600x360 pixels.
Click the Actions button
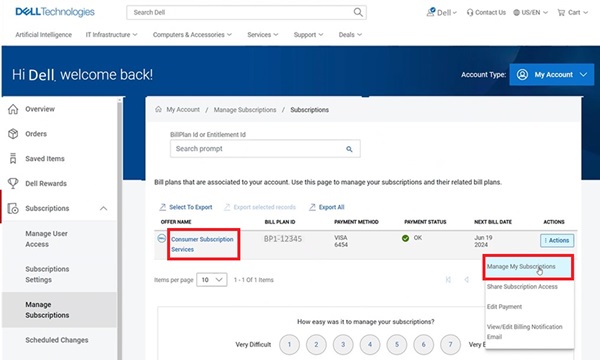(557, 241)
